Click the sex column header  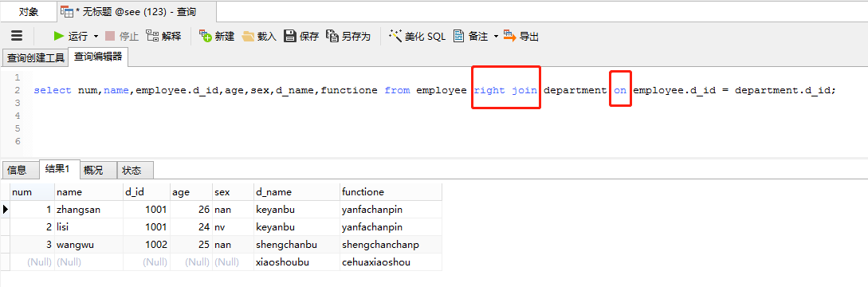pos(233,192)
